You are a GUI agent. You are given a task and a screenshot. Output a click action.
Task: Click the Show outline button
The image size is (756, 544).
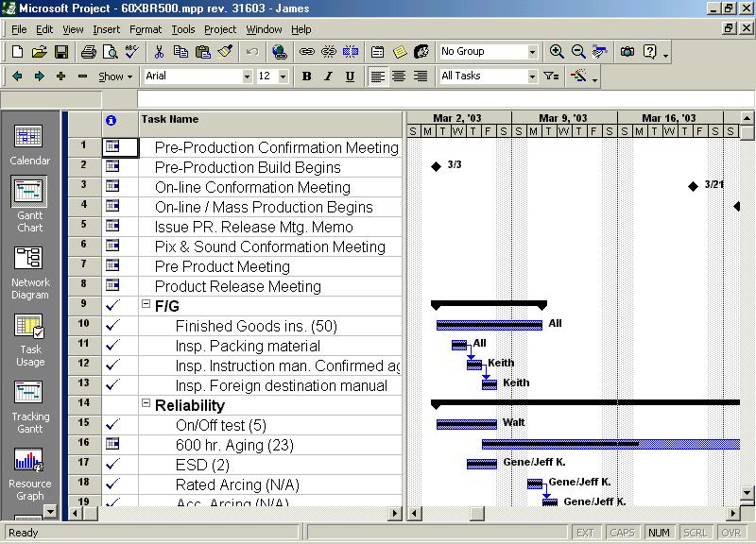[115, 76]
